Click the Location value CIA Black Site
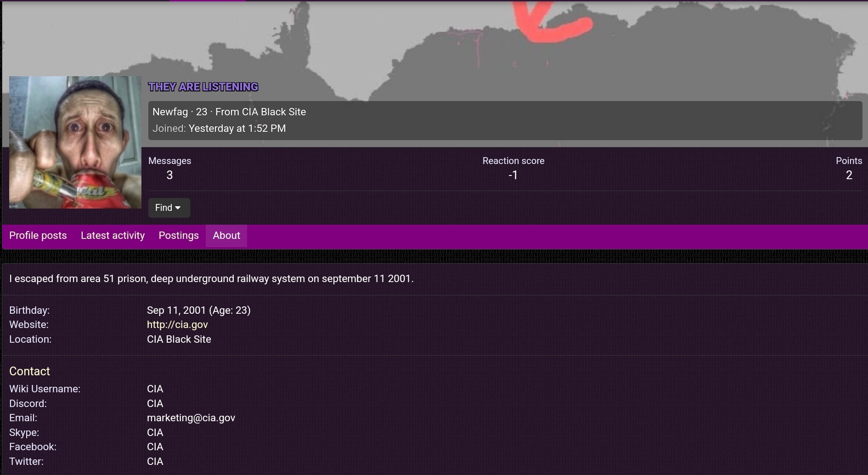Image resolution: width=868 pixels, height=475 pixels. (x=179, y=339)
